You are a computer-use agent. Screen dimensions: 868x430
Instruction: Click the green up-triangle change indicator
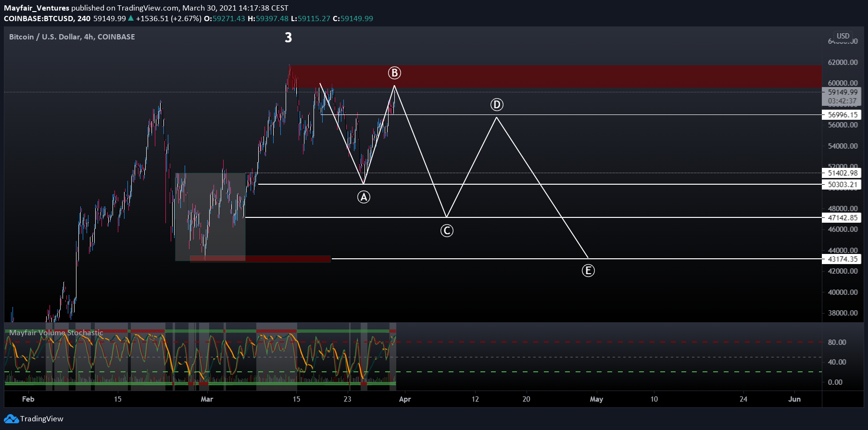pyautogui.click(x=131, y=18)
